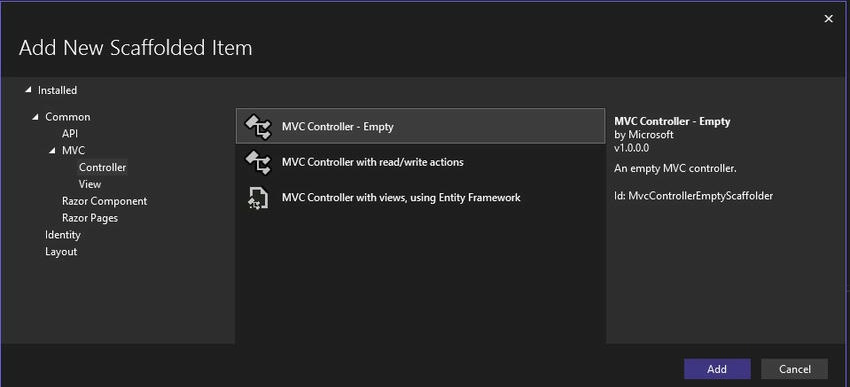Collapse the Common node arrow
The width and height of the screenshot is (850, 387).
(x=36, y=117)
